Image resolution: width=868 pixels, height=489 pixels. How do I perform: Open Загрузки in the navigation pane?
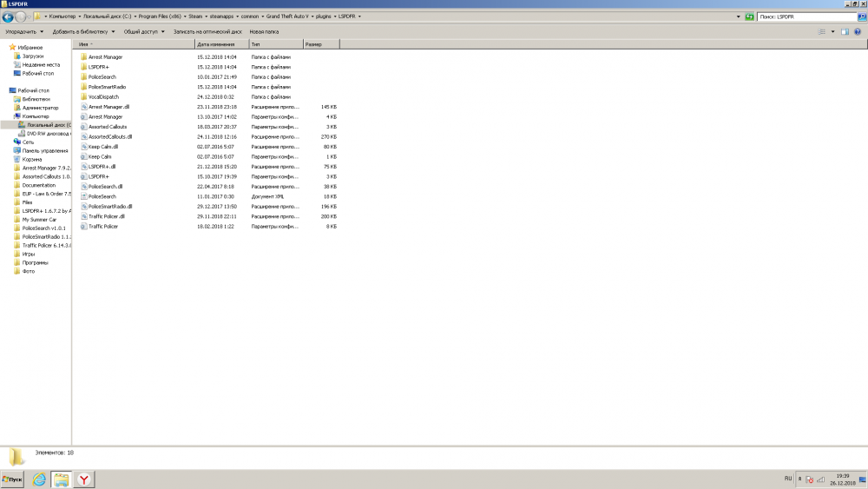click(33, 56)
